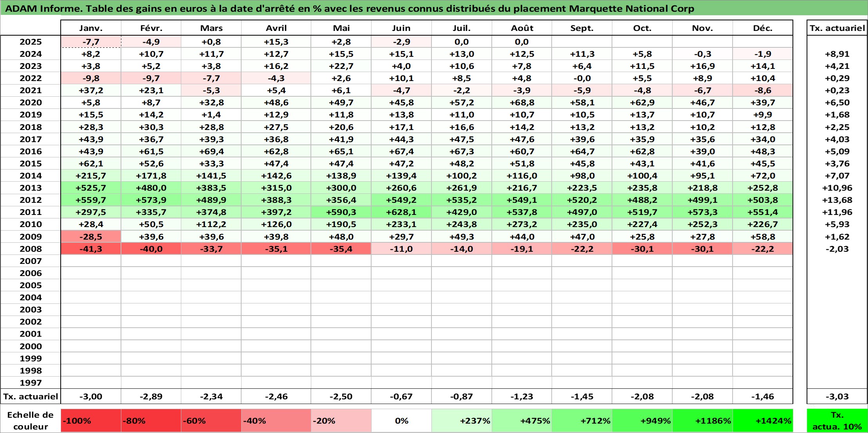Viewport: 868px width, 433px height.
Task: Click the -7,7 cell for January 2025
Action: pos(91,42)
